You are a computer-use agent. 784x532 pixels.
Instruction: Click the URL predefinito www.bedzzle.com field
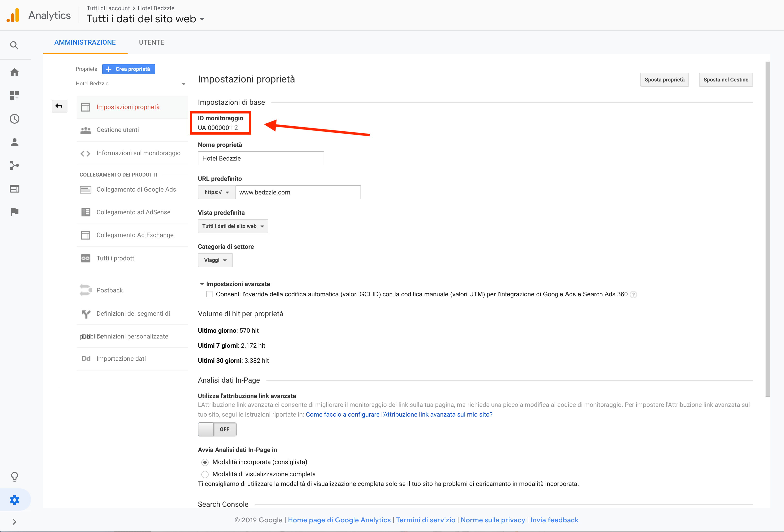tap(298, 192)
